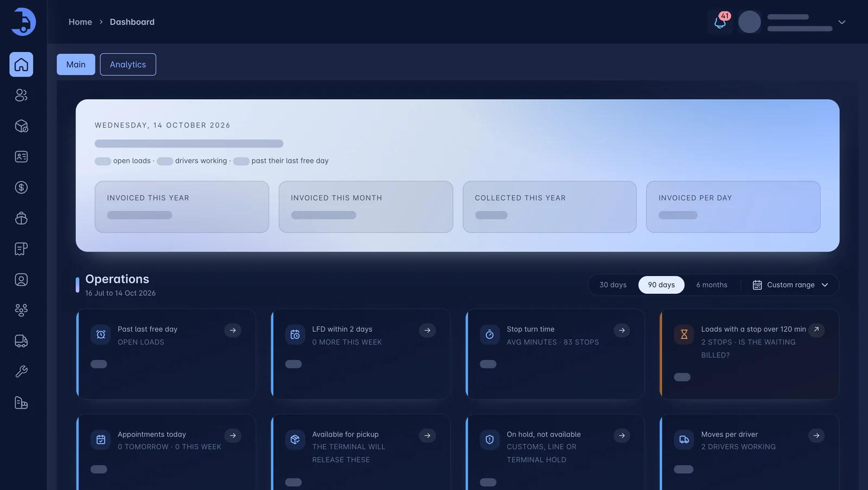Open Loads with a stop over 120 min arrow
The image size is (868, 490).
click(x=816, y=330)
